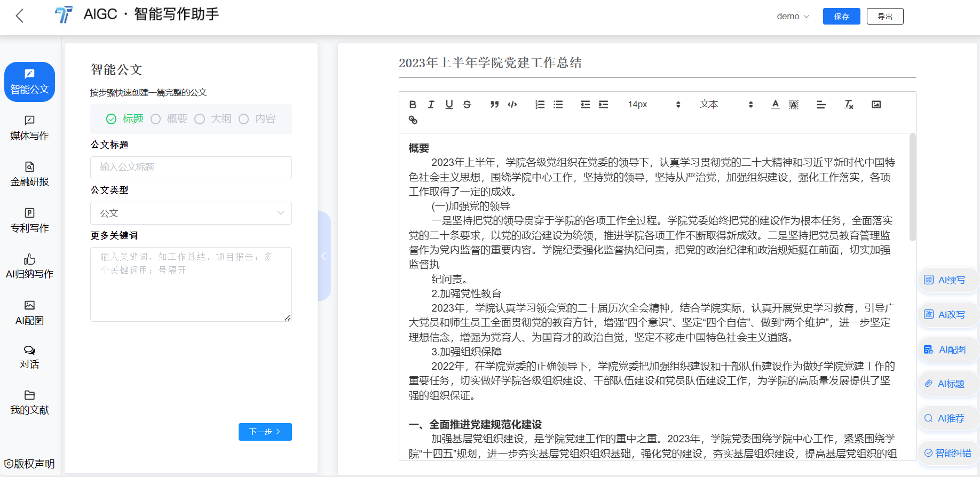Apply ordered numbered list
This screenshot has width=980, height=477.
pyautogui.click(x=540, y=105)
